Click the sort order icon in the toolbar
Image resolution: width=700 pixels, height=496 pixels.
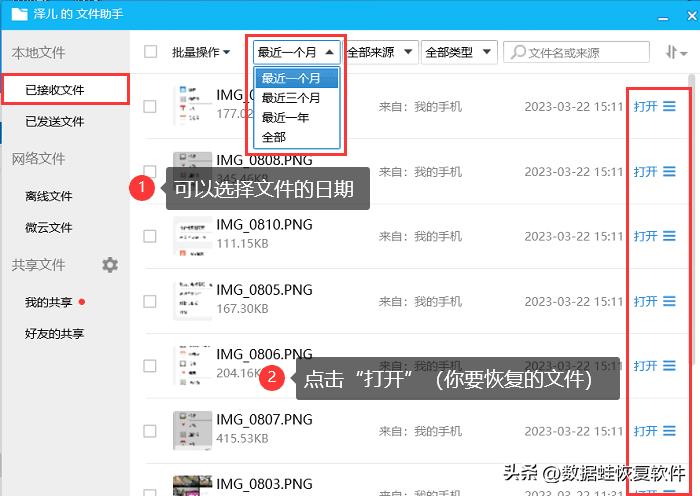click(676, 52)
